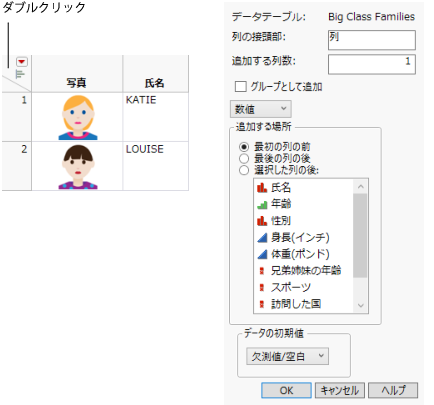434x405 pixels.
Task: Click the red icon beside 訪問した国
Action: pyautogui.click(x=262, y=304)
